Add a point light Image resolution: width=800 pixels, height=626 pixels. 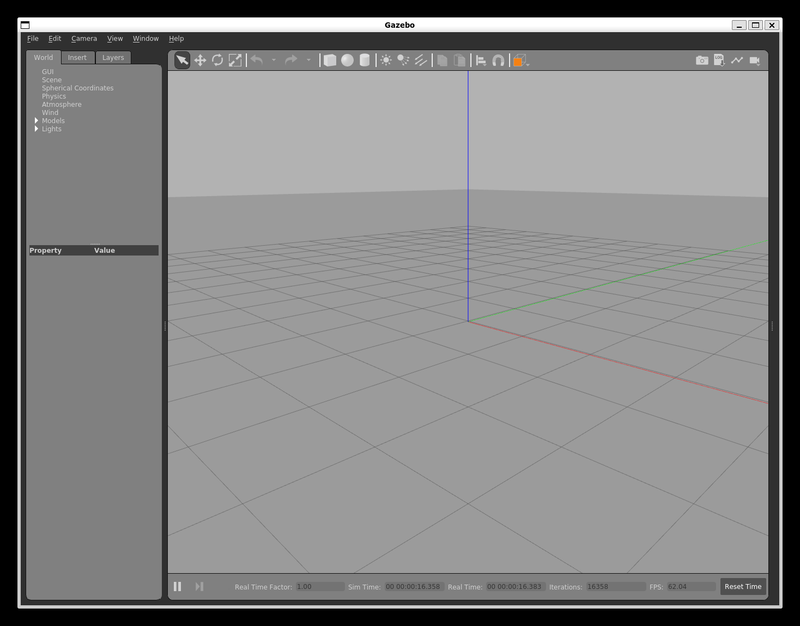(386, 60)
